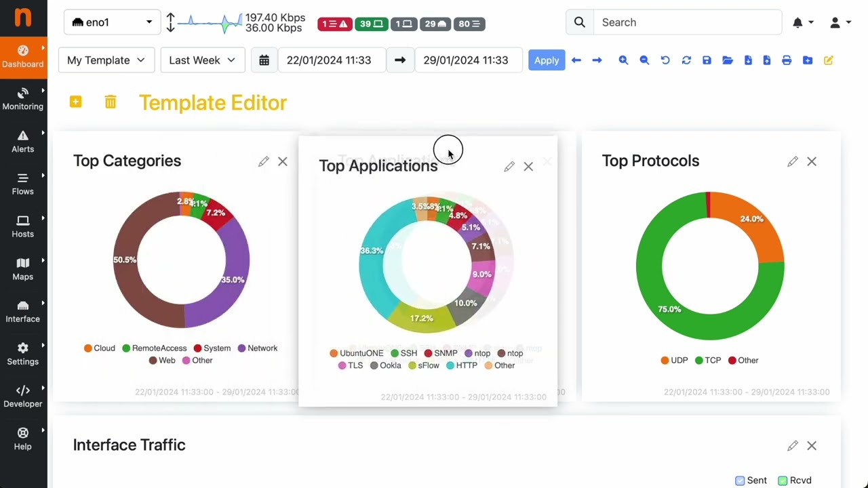This screenshot has width=868, height=488.
Task: Edit the Top Protocols widget with pencil
Action: click(x=793, y=161)
